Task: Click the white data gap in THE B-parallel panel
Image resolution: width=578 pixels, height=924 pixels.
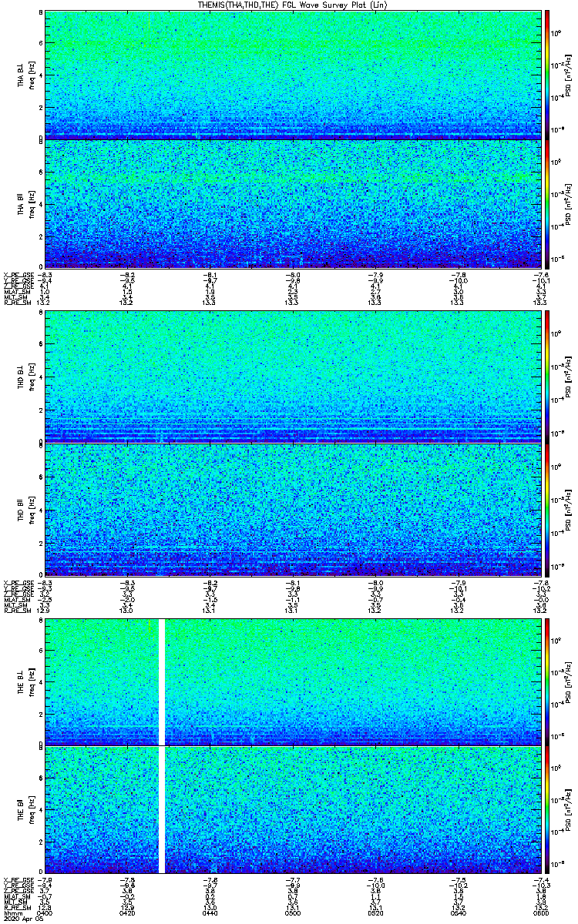Action: click(x=162, y=809)
